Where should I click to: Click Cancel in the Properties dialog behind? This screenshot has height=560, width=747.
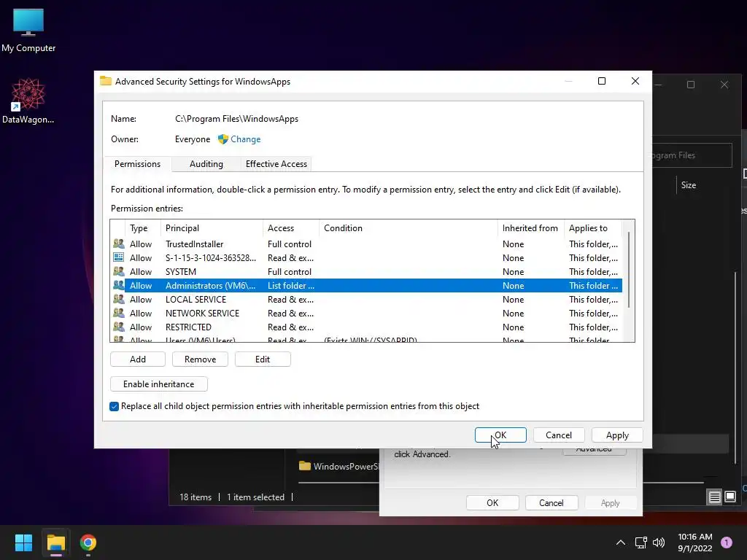point(551,503)
